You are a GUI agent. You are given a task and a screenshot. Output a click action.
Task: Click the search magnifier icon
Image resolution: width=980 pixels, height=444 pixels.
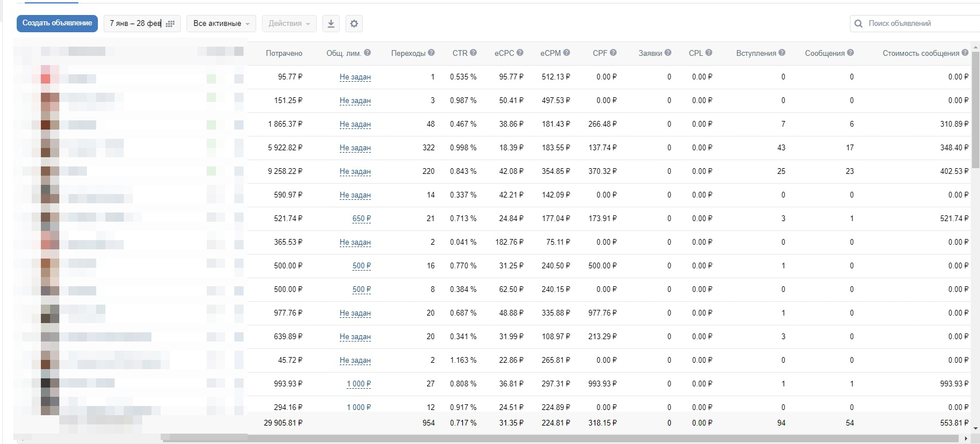(859, 24)
